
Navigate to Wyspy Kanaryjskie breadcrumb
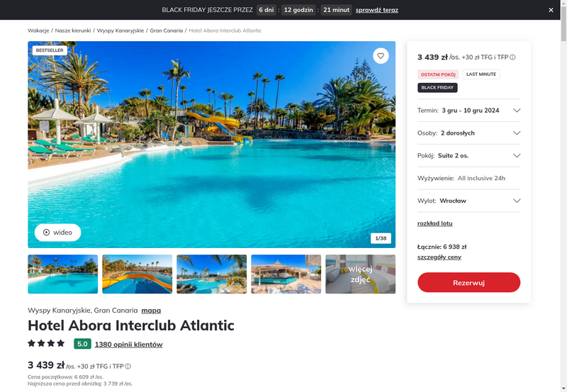click(120, 30)
